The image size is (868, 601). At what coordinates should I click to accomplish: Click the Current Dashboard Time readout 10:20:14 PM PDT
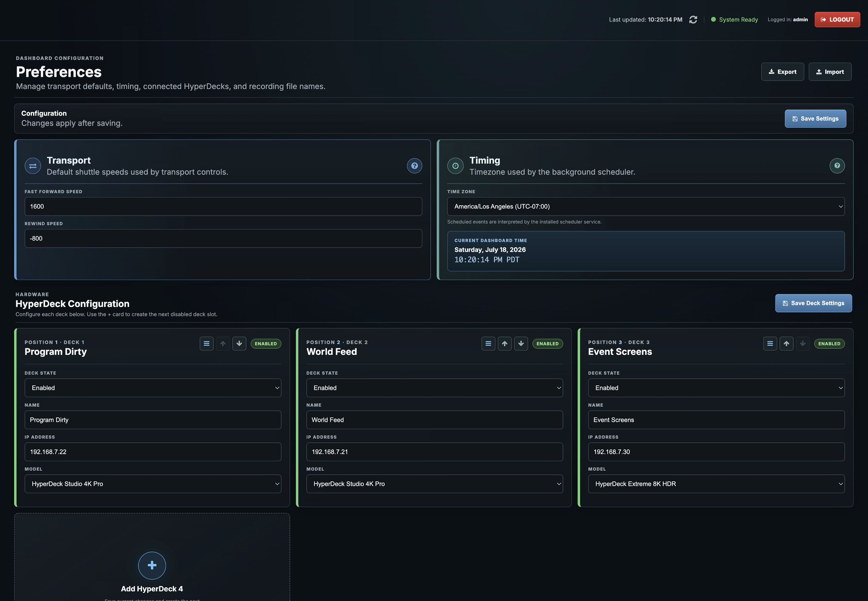(487, 260)
